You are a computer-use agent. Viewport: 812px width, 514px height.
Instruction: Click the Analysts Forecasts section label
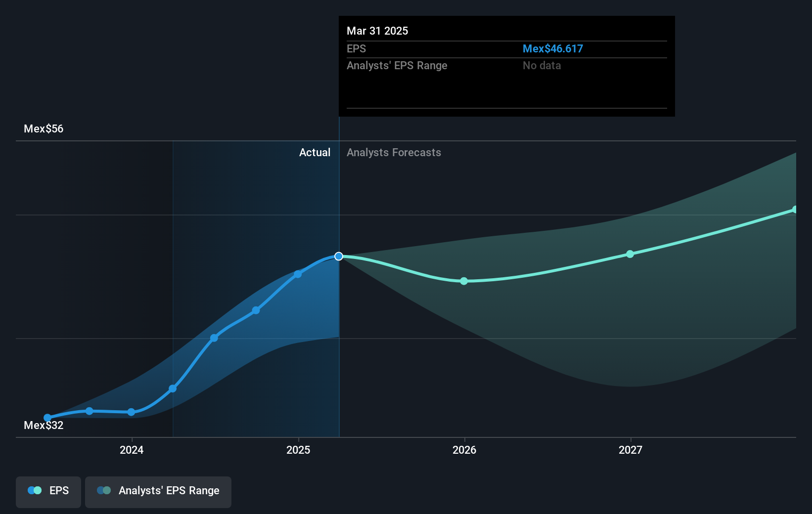[x=394, y=152]
